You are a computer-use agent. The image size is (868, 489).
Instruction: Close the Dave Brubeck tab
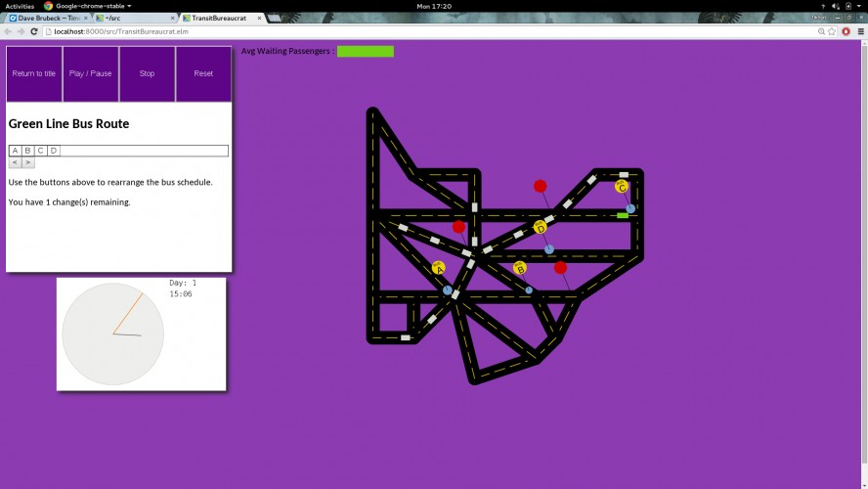pos(86,18)
